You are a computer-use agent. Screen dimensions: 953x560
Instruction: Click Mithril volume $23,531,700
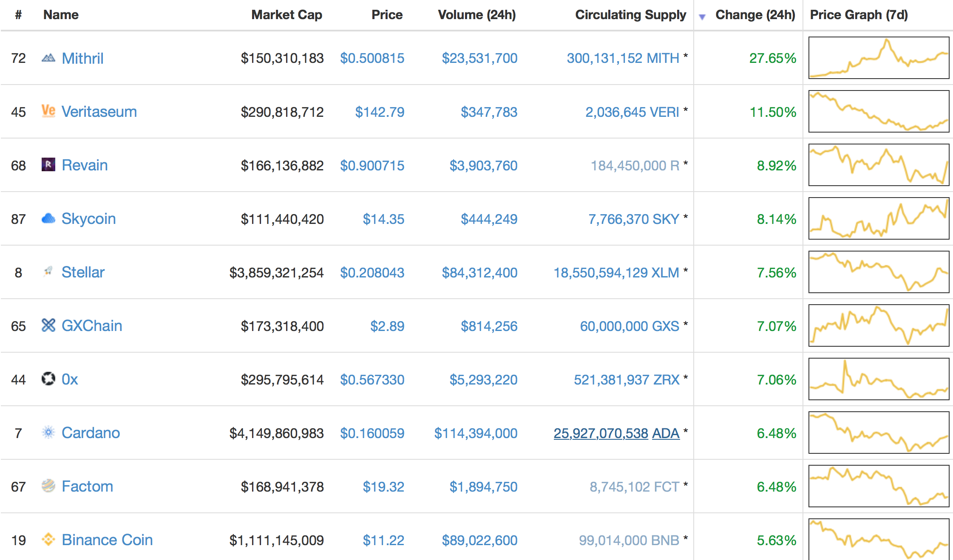coord(479,58)
